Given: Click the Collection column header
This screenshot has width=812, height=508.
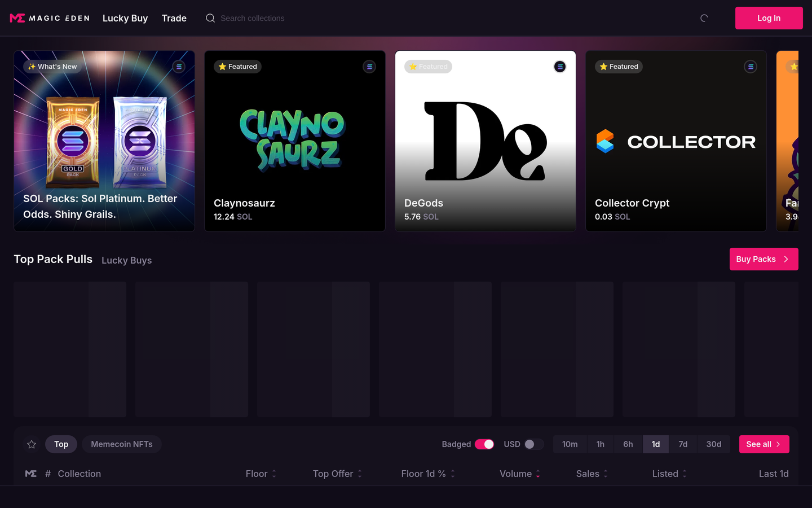Looking at the screenshot, I should click(80, 474).
